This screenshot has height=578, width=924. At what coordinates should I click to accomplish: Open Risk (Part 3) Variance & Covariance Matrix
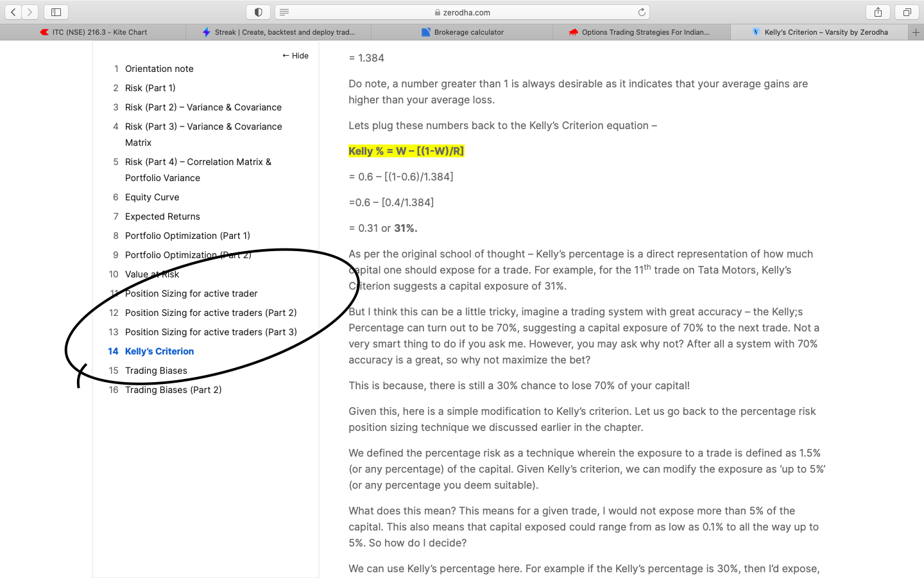[x=203, y=134]
